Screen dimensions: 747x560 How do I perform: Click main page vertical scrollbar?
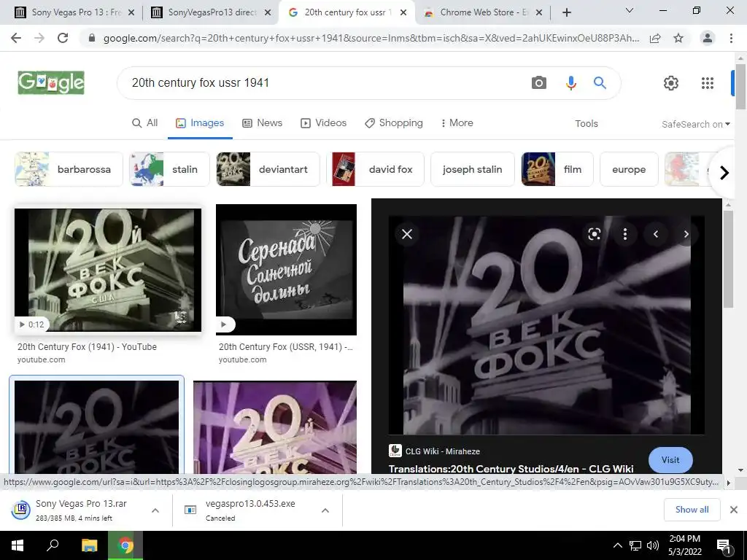(740, 87)
